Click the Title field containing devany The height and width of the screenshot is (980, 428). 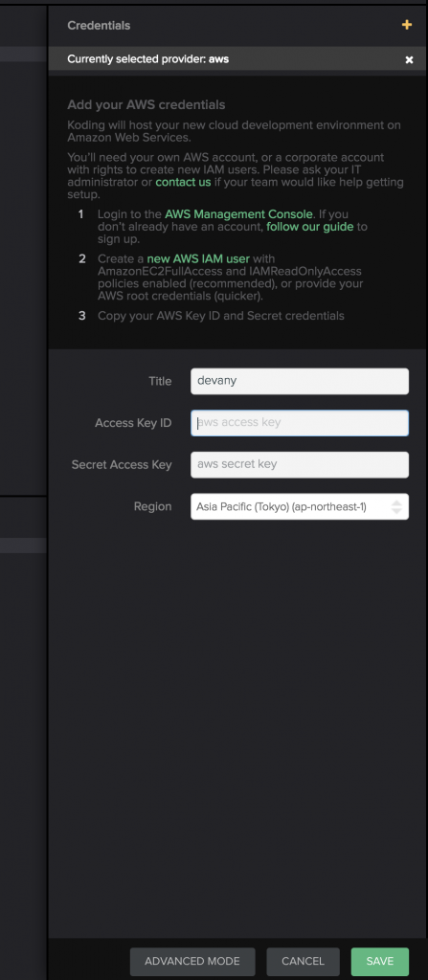coord(300,381)
